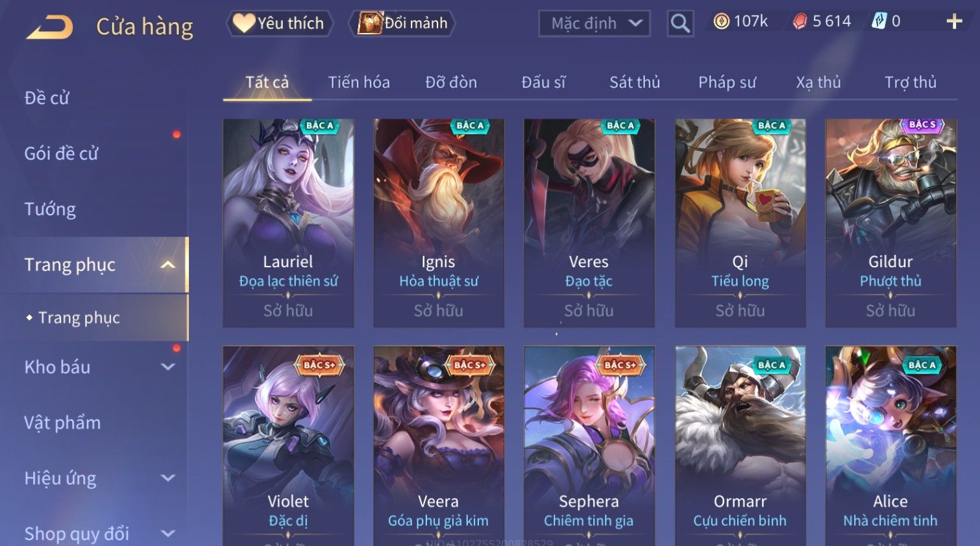Open the Mặc định sort dropdown
The width and height of the screenshot is (980, 546).
pos(594,23)
